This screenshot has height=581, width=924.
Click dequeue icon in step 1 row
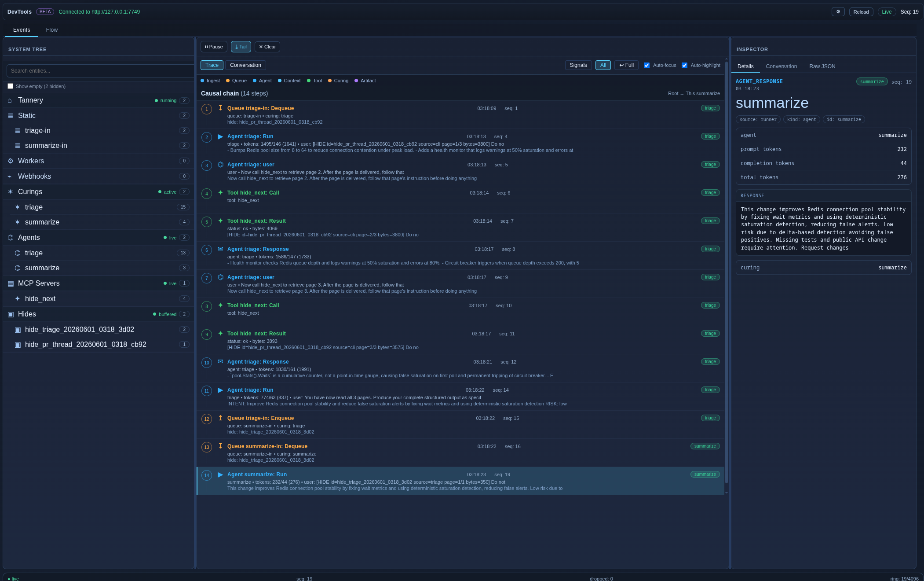pyautogui.click(x=220, y=108)
